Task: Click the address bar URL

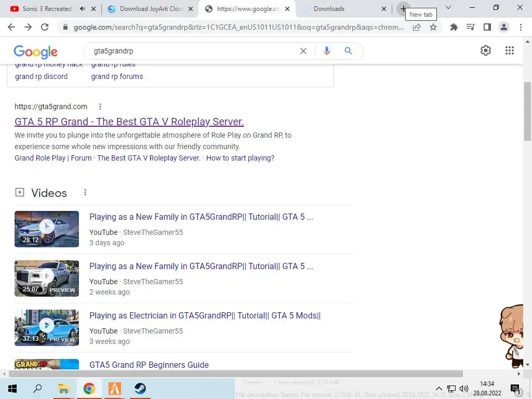Action: coord(238,27)
